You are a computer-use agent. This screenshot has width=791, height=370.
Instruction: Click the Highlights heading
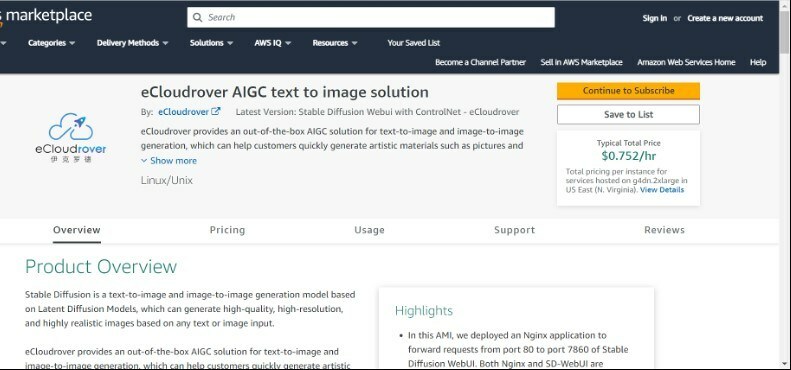tap(424, 311)
